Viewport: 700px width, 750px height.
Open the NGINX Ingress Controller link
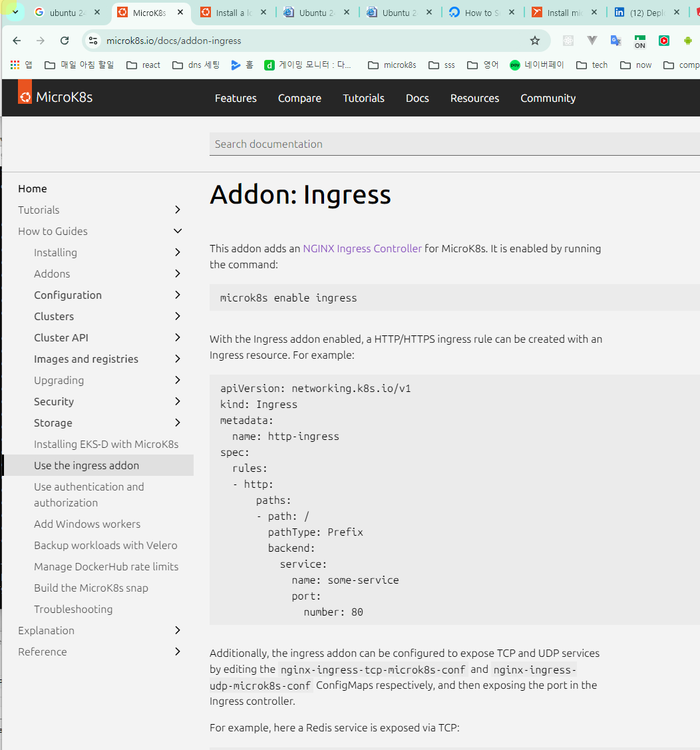tap(362, 248)
